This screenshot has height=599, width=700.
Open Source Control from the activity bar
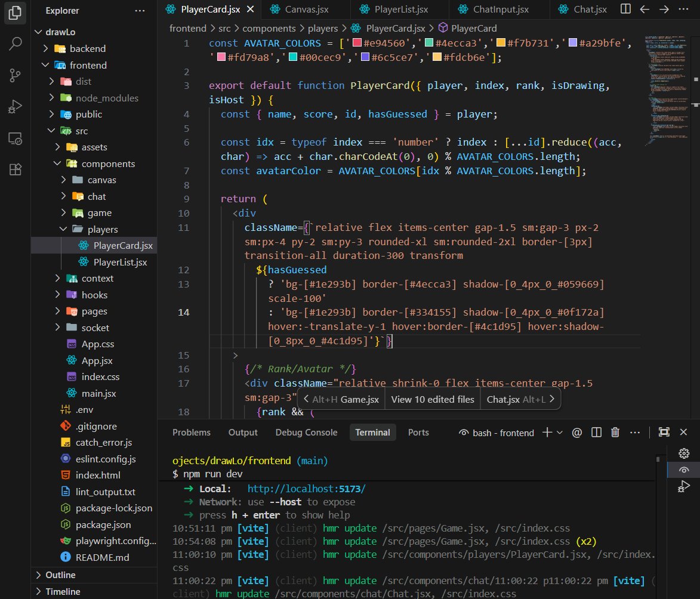point(14,75)
